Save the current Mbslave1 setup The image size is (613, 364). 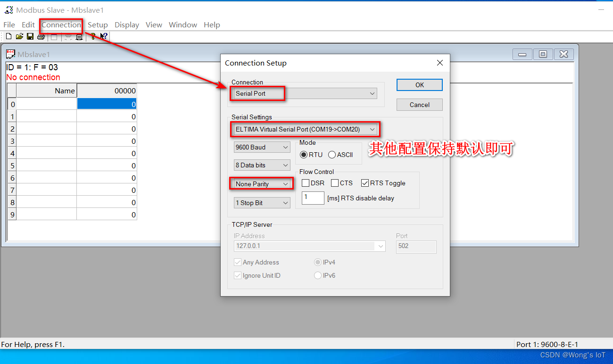(30, 36)
